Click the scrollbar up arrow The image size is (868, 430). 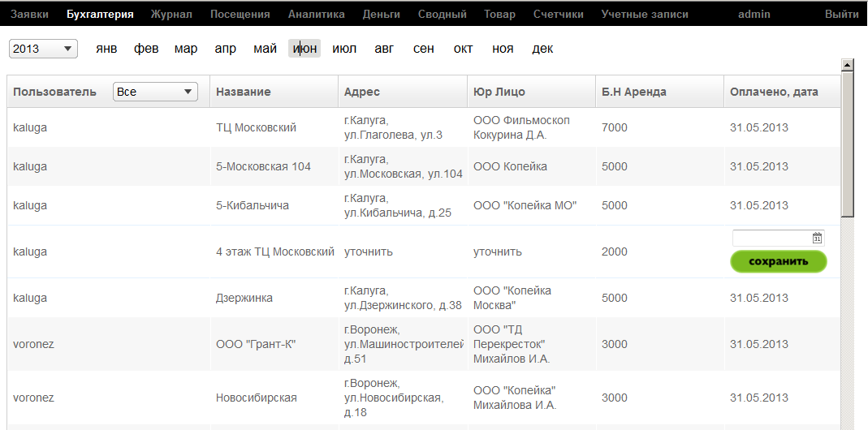tap(847, 65)
